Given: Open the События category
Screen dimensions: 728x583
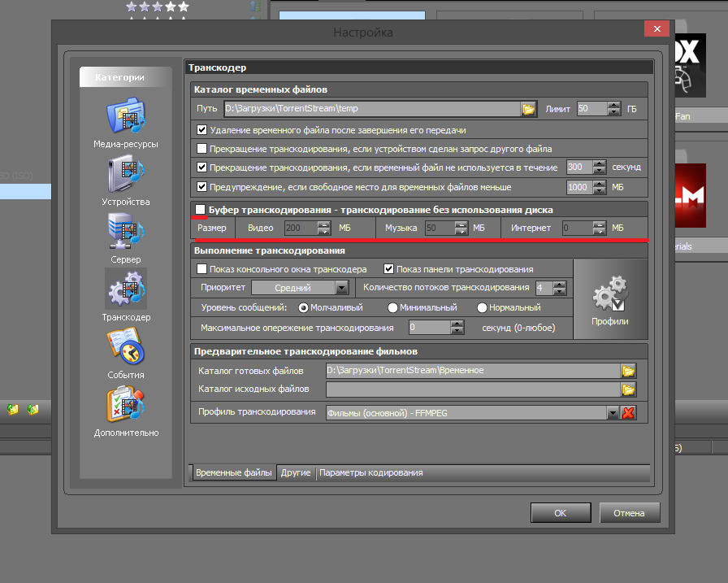Looking at the screenshot, I should 125,348.
